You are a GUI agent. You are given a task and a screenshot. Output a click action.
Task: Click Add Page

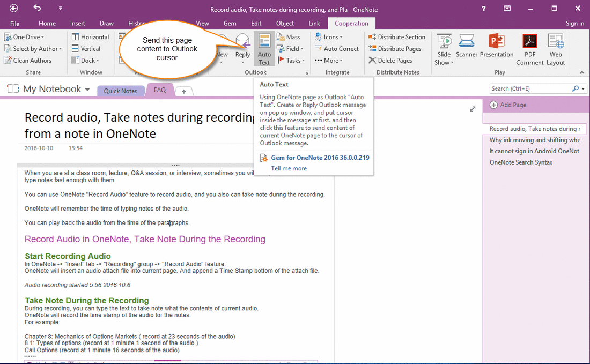(x=508, y=105)
